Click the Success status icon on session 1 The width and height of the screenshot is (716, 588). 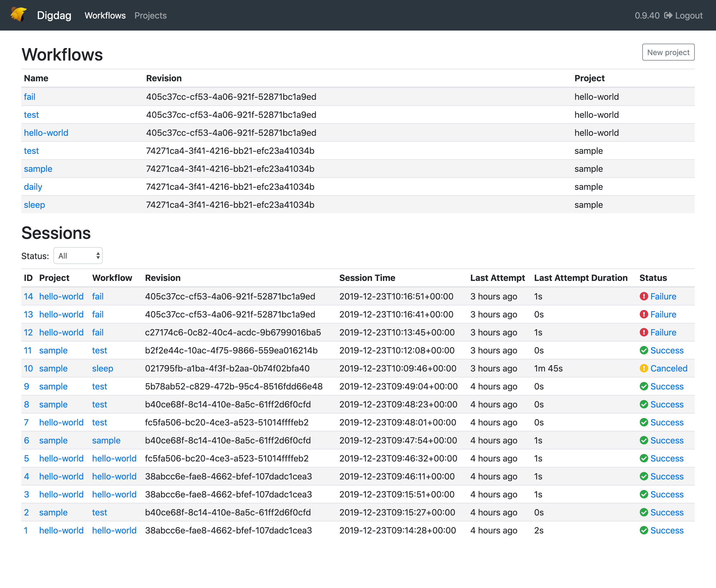pyautogui.click(x=644, y=530)
